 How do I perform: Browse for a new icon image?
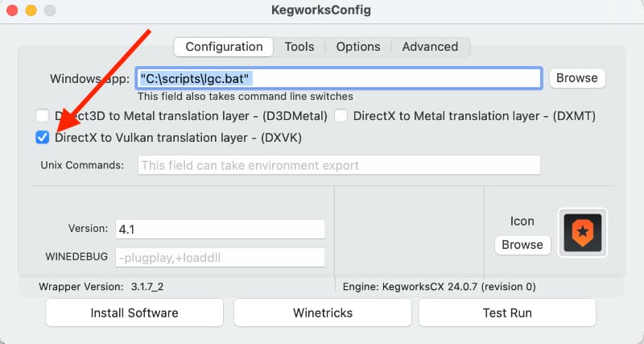(522, 245)
